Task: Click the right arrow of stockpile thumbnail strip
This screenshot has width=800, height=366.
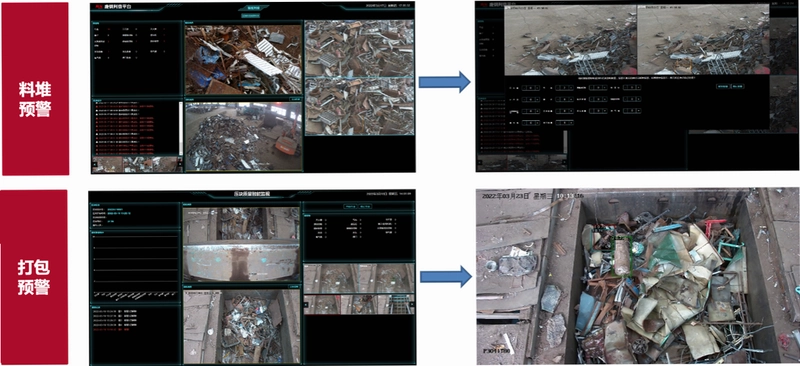Action: click(x=180, y=164)
